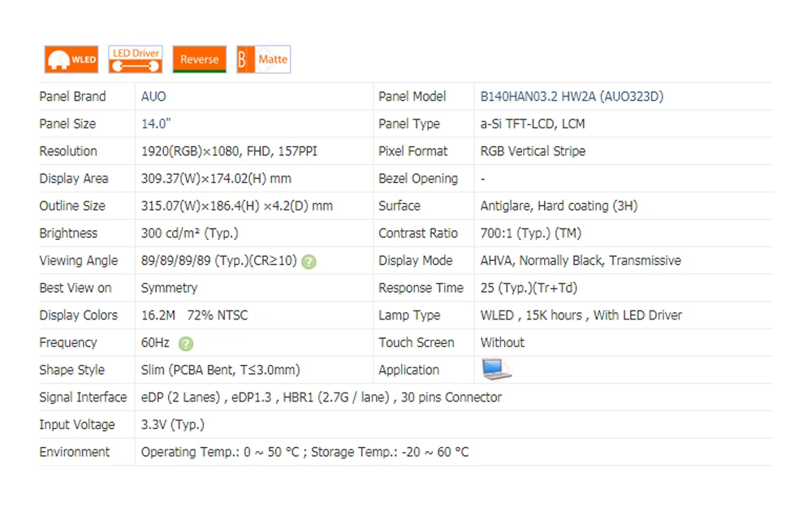
Task: Select the Panel Brand label
Action: coord(72,97)
